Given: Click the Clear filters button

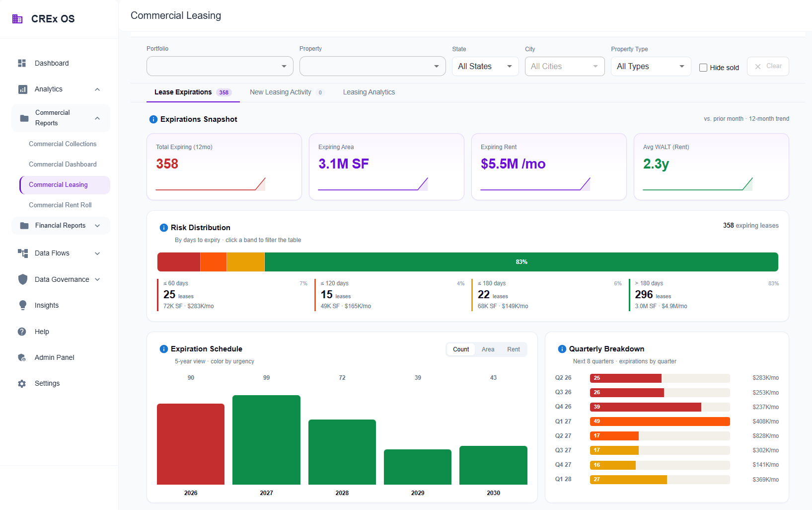Looking at the screenshot, I should [768, 66].
